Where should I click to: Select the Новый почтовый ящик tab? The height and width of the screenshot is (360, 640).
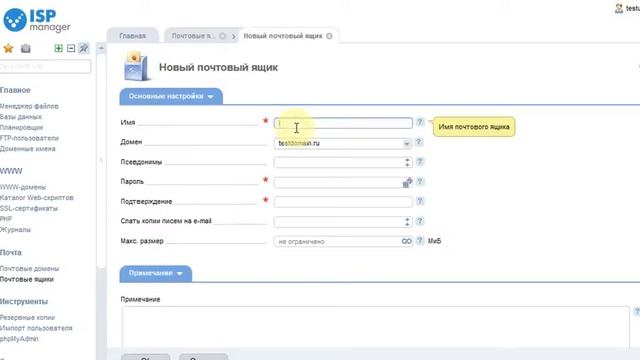coord(283,36)
